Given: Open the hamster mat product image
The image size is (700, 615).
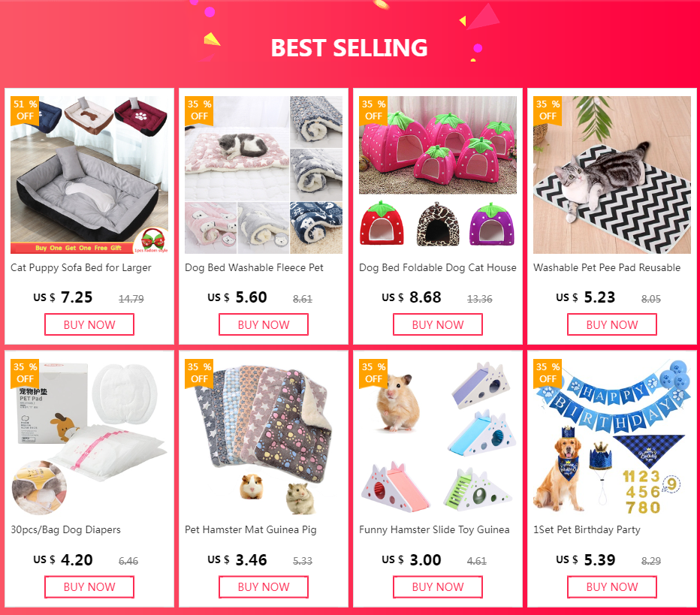Looking at the screenshot, I should [264, 437].
